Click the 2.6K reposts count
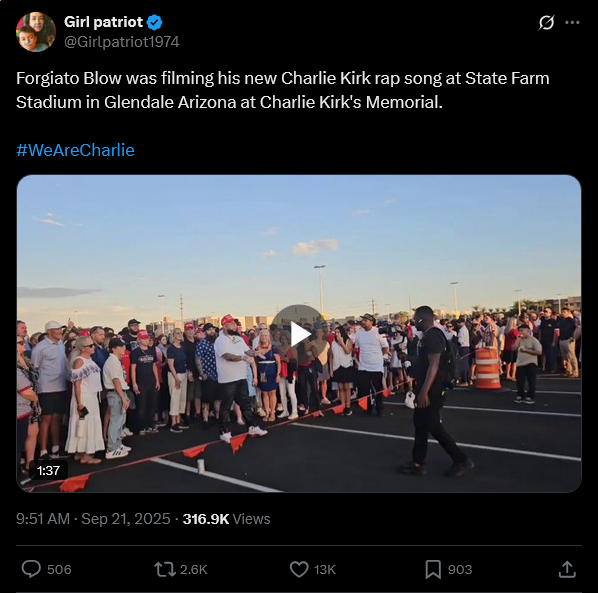The image size is (598, 593). [193, 569]
